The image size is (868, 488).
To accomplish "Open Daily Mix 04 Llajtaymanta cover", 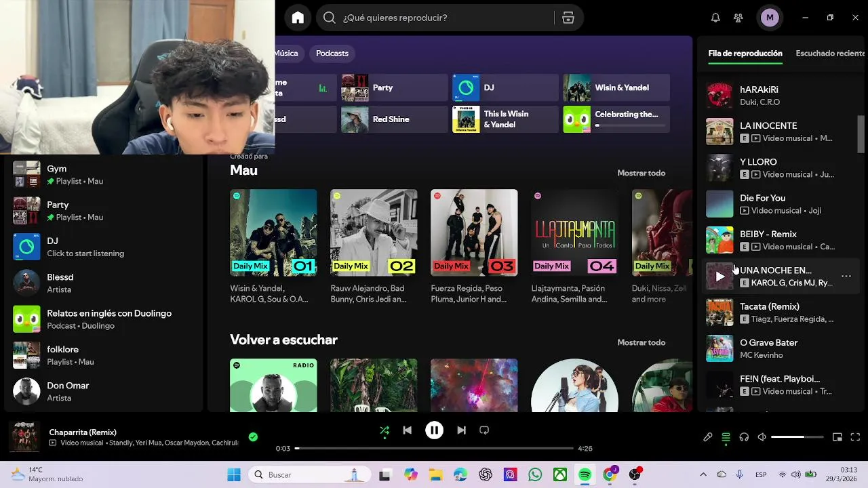I will tap(574, 232).
